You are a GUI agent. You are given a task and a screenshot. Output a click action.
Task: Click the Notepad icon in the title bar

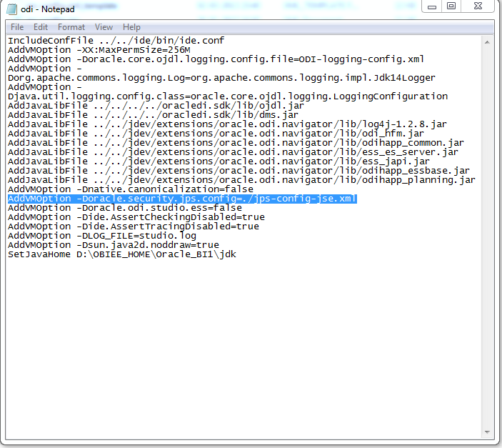(x=12, y=9)
